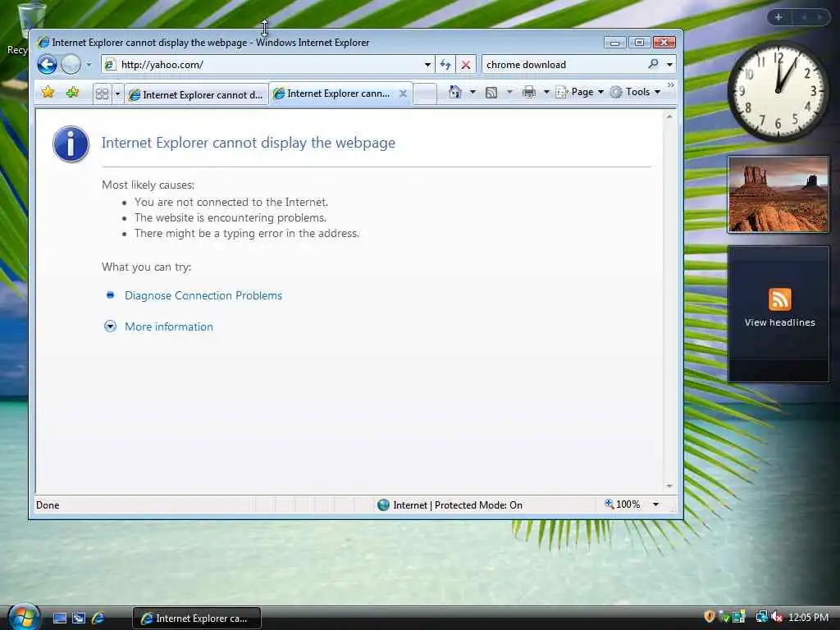Click the desert slideshow gadget picture
Image resolution: width=840 pixels, height=630 pixels.
point(778,195)
